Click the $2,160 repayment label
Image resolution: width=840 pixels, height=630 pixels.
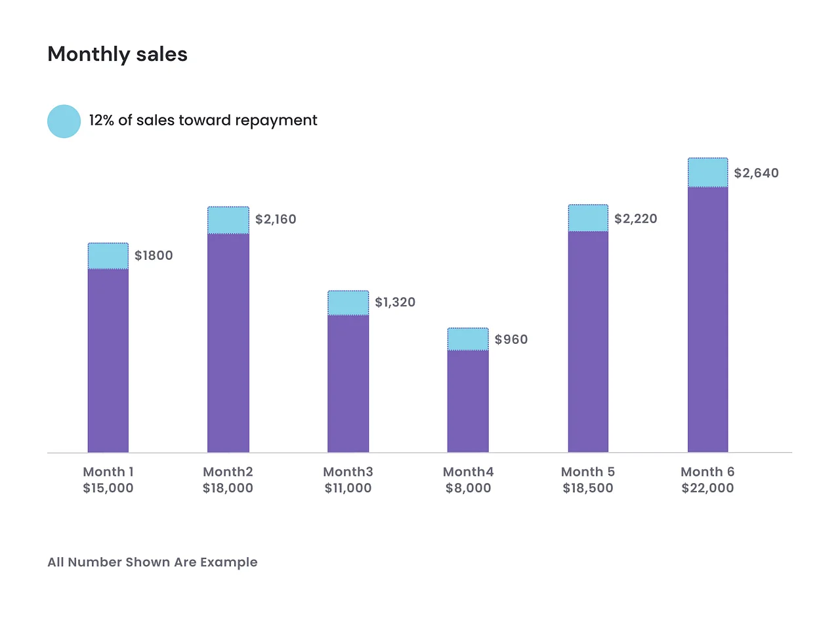coord(276,219)
